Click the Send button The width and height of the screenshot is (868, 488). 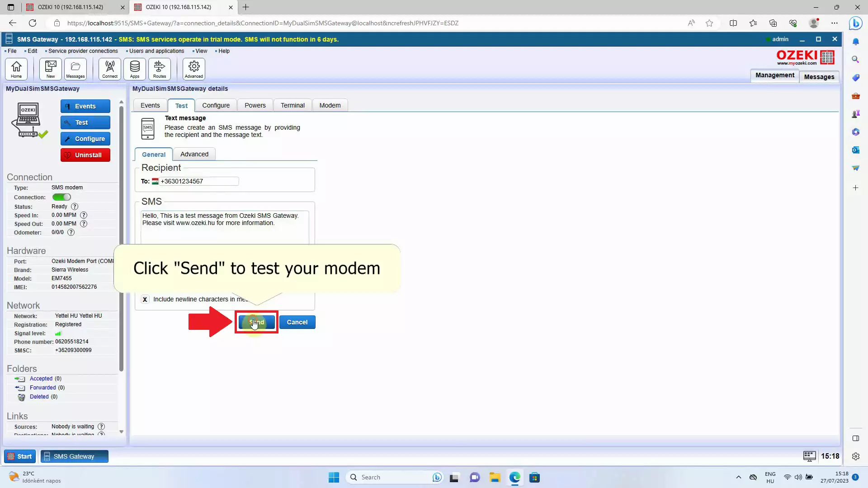tap(256, 322)
